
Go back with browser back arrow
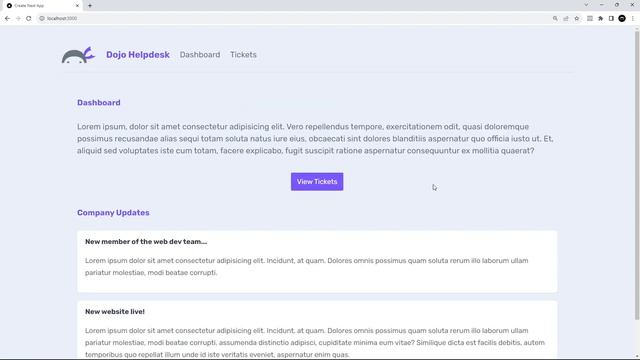click(7, 18)
